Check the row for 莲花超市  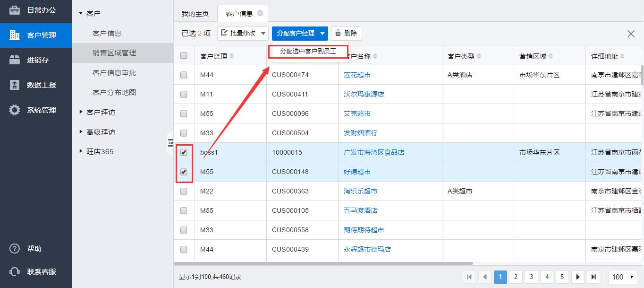tap(184, 75)
